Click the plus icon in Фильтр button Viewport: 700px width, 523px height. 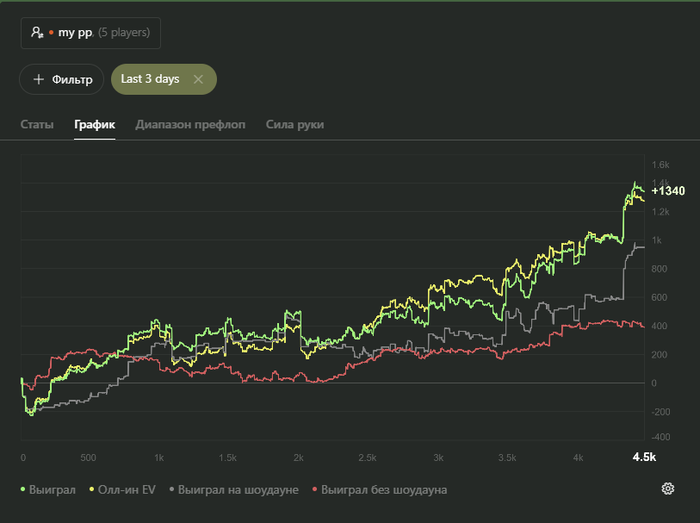[x=39, y=79]
